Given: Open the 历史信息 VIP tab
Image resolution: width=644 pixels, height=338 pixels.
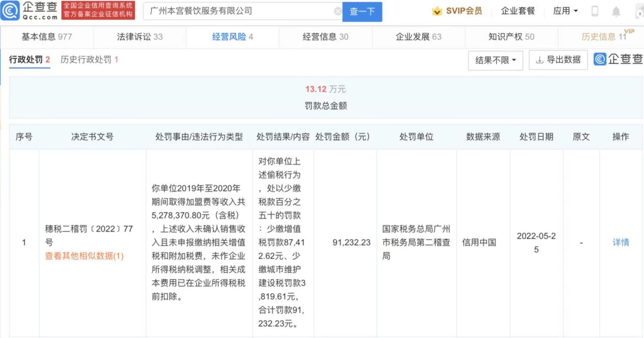Looking at the screenshot, I should tap(604, 37).
